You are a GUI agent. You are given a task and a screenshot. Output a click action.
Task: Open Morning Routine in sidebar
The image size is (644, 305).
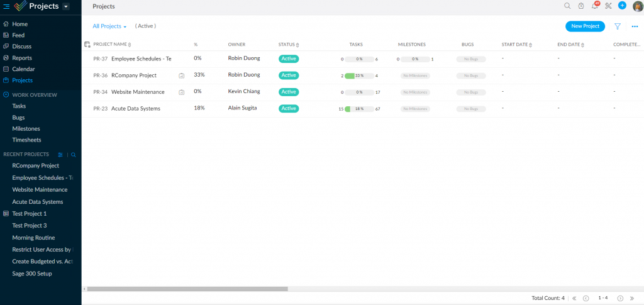pyautogui.click(x=33, y=238)
